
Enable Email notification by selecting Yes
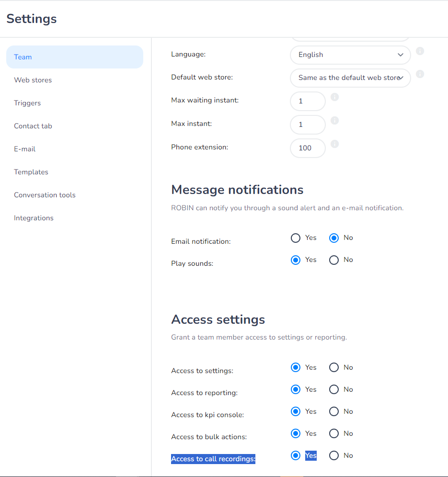pos(296,238)
